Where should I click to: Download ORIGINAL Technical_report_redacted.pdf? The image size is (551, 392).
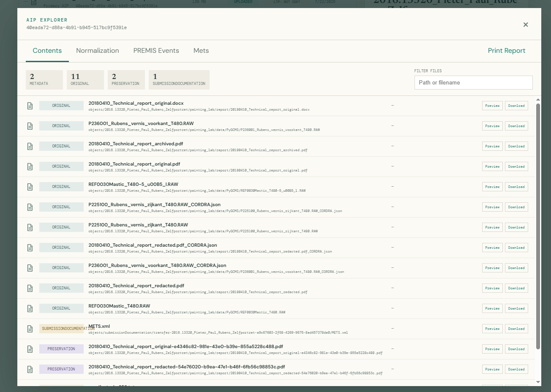[x=516, y=288]
